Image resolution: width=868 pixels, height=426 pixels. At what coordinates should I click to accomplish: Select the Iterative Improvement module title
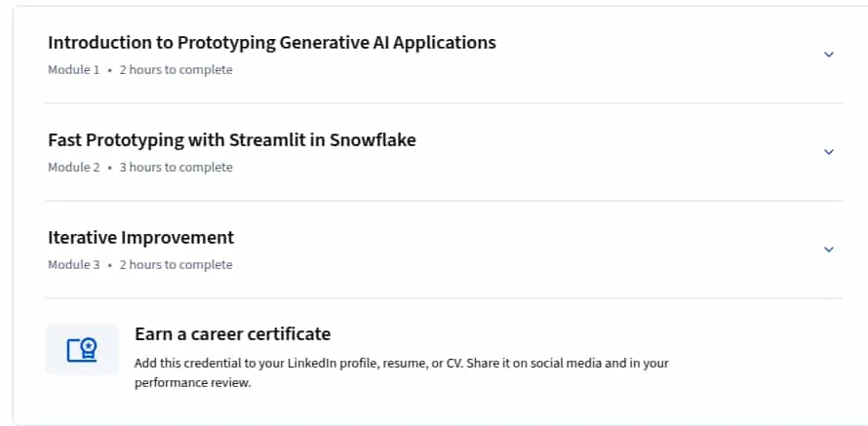141,237
